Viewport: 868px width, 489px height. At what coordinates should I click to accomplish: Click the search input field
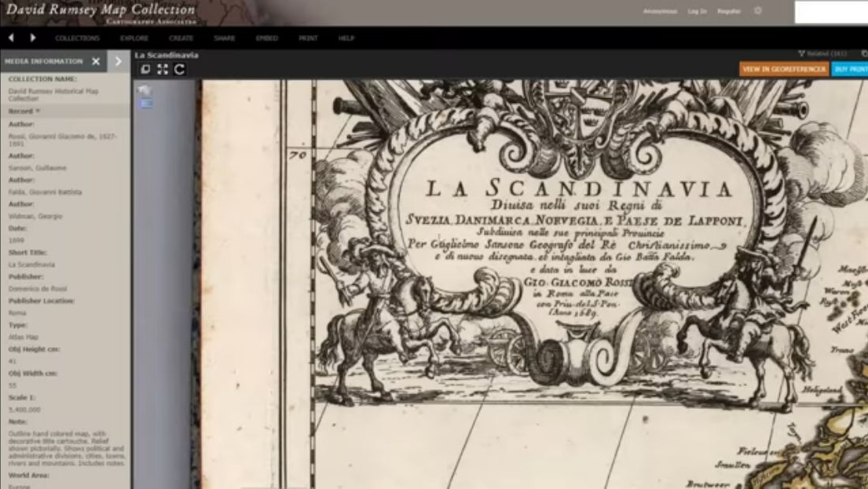(x=831, y=13)
